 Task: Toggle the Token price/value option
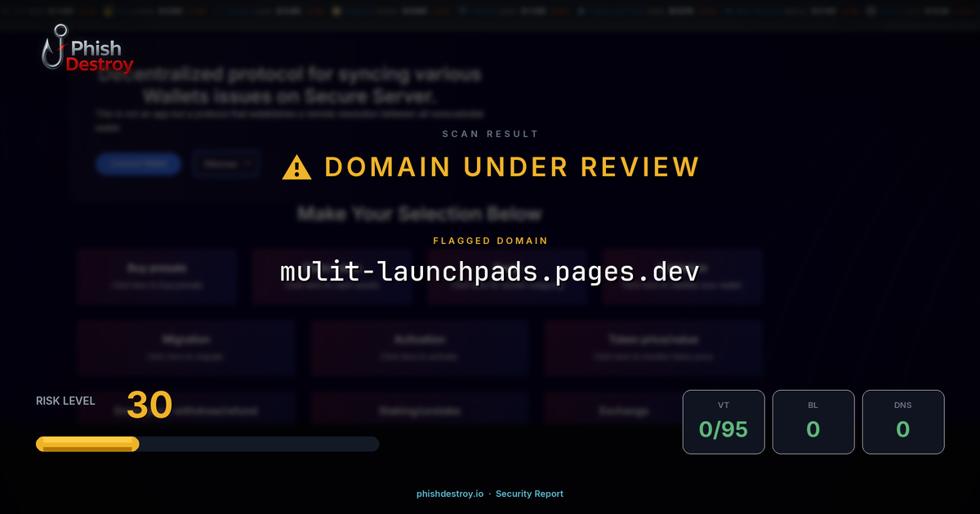tap(653, 347)
